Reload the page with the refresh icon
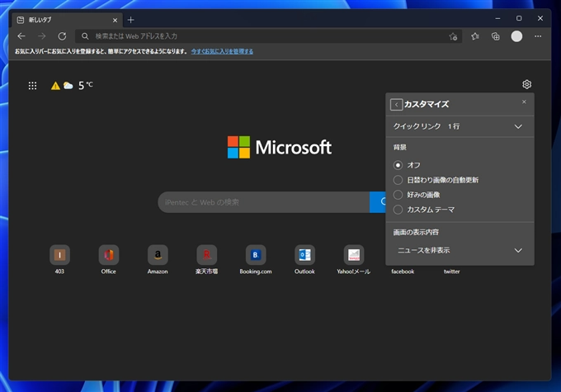The height and width of the screenshot is (392, 561). point(62,36)
